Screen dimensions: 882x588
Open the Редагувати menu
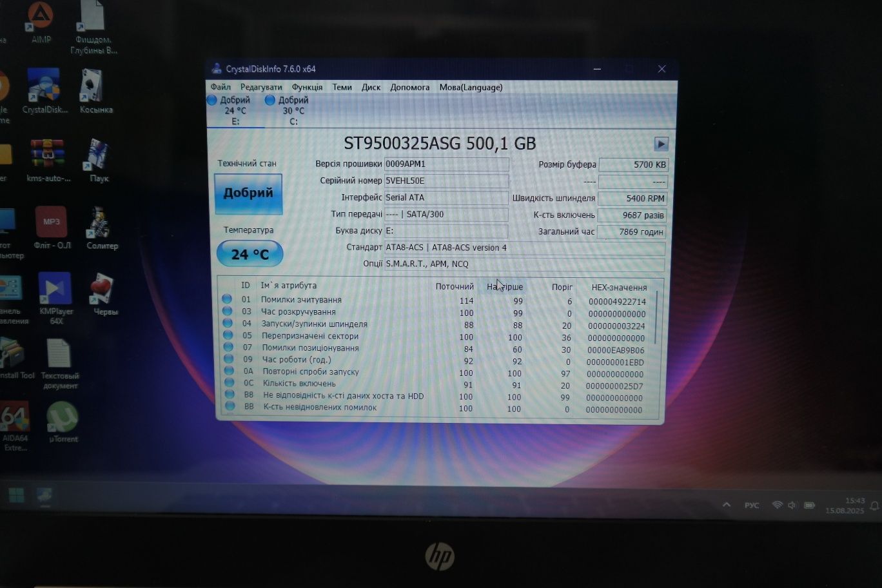coord(261,87)
